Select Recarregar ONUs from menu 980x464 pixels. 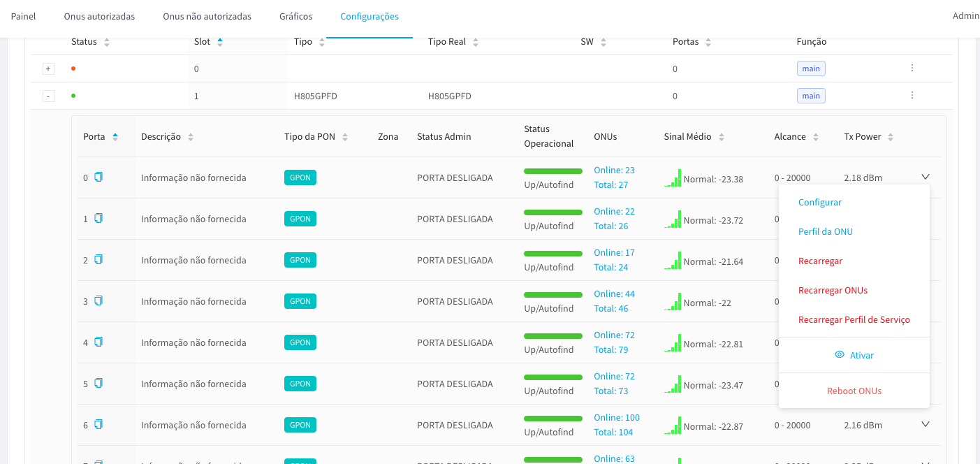[833, 290]
